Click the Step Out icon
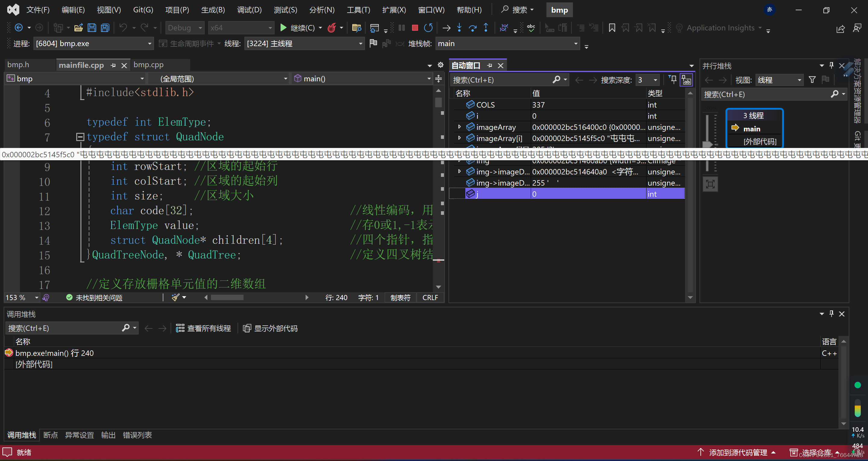 (486, 28)
